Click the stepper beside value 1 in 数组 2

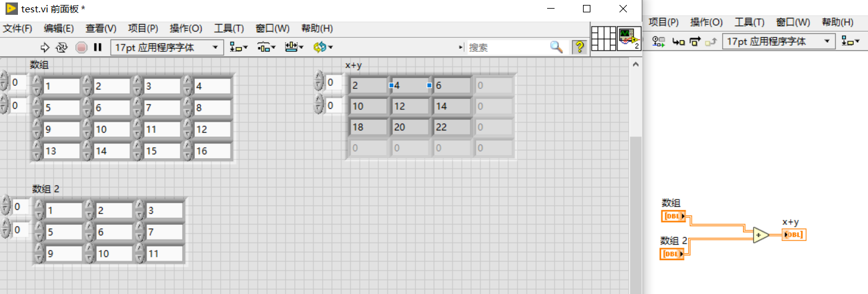tap(38, 211)
